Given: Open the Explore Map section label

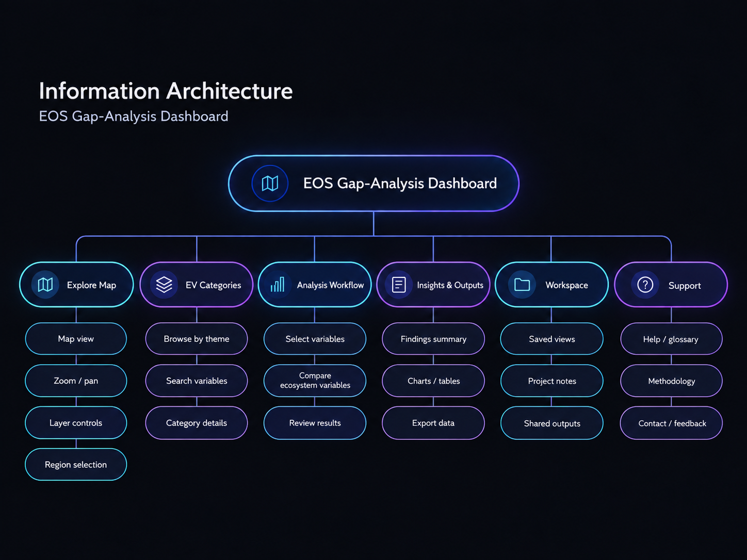Looking at the screenshot, I should point(91,285).
